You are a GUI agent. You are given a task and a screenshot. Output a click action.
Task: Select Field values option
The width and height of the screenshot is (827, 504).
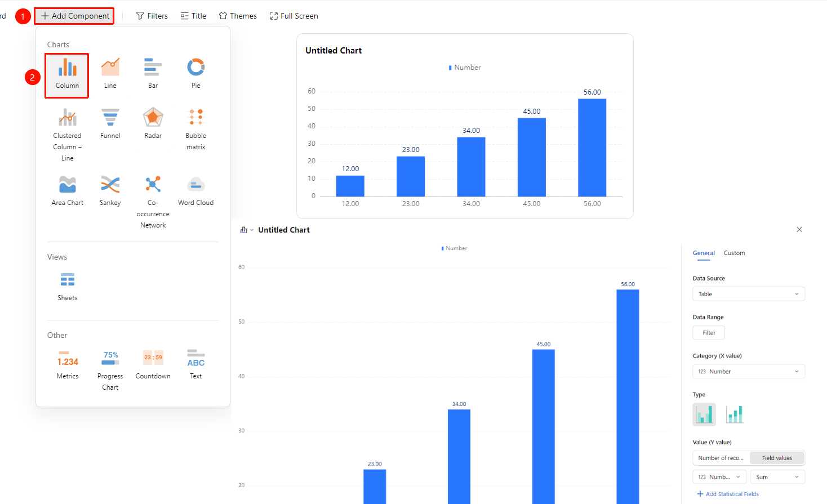tap(777, 458)
